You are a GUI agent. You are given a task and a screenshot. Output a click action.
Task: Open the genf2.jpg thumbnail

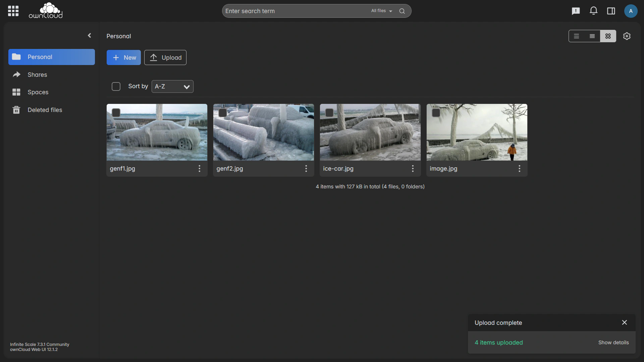pos(263,132)
